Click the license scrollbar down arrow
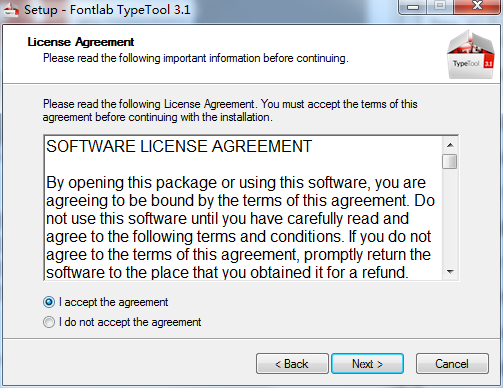The width and height of the screenshot is (503, 388). [450, 272]
